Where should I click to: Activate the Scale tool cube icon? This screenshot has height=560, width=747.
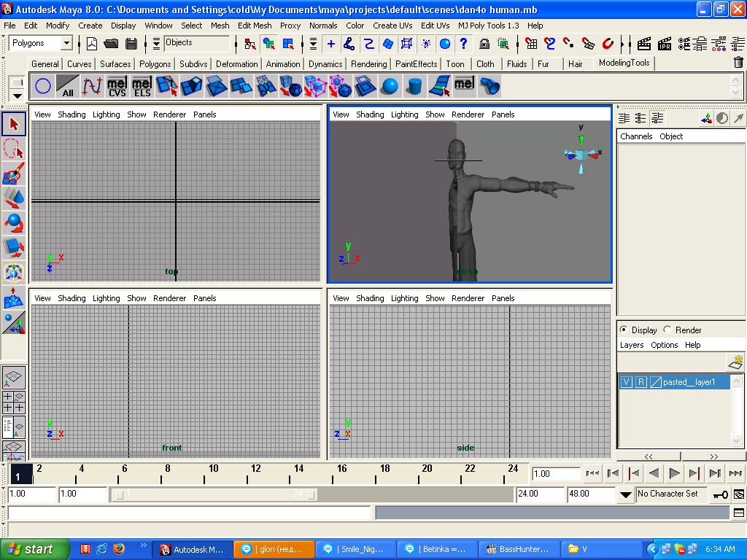click(14, 248)
